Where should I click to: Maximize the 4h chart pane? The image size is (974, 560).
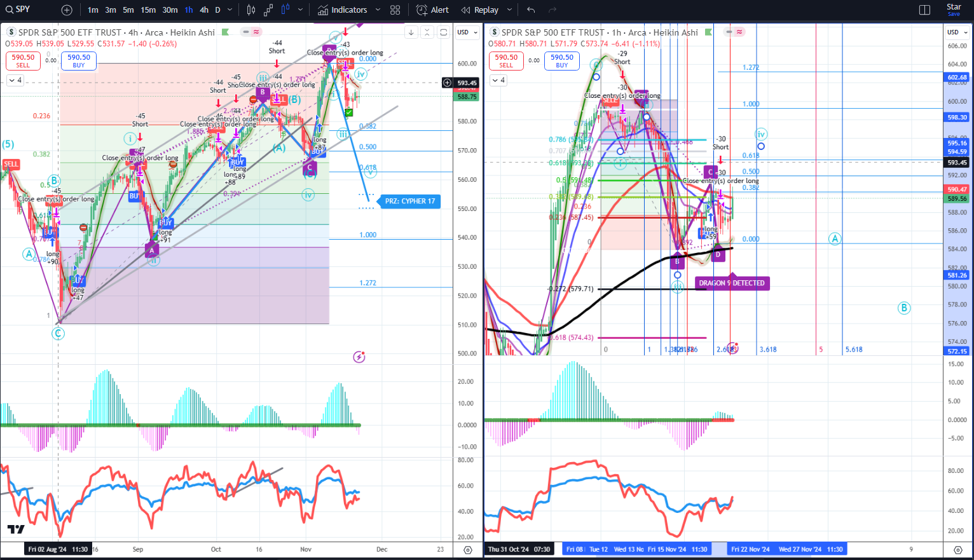coord(444,32)
